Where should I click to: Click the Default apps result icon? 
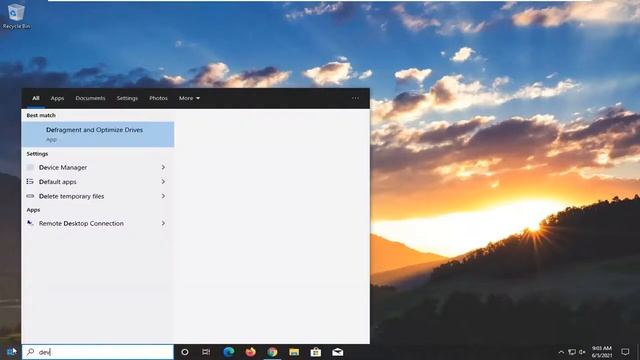pos(30,182)
